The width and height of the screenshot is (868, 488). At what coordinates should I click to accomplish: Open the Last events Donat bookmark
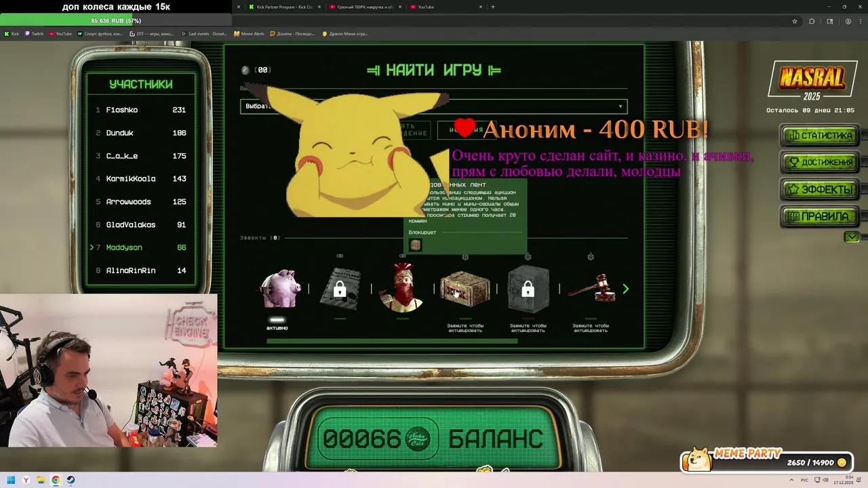point(205,33)
